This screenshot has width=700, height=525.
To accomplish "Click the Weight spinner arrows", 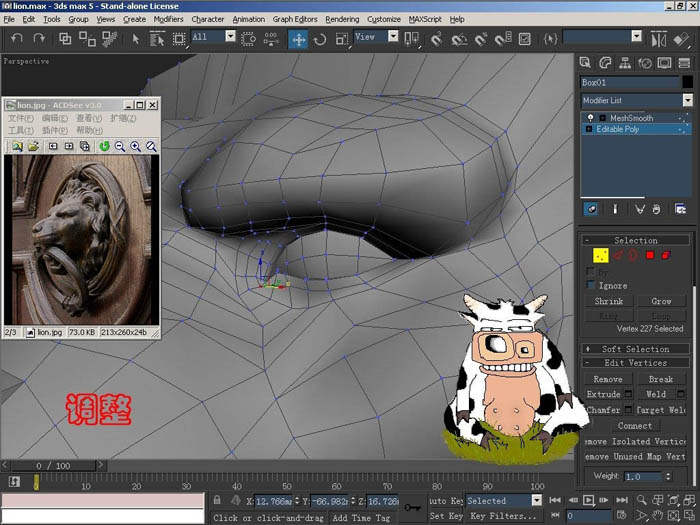I will [x=668, y=476].
